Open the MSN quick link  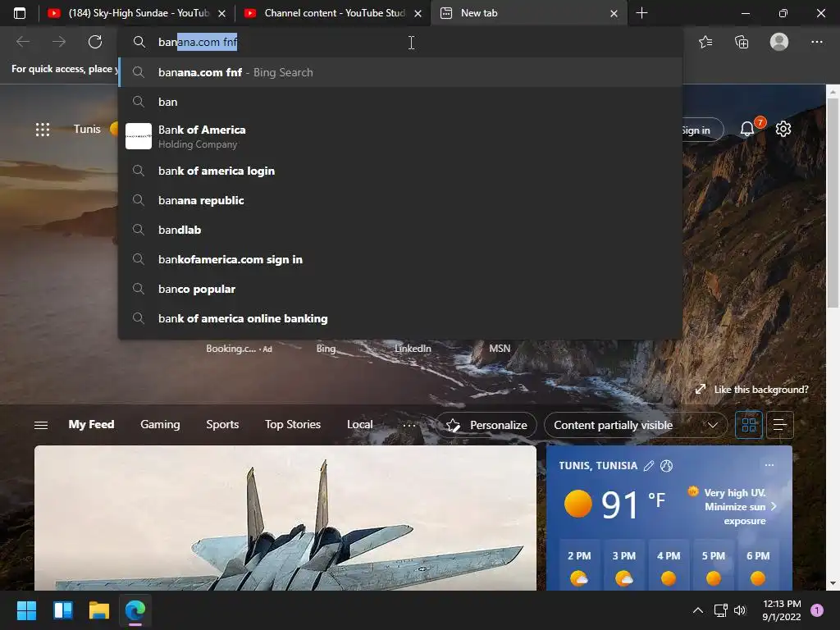click(x=500, y=348)
